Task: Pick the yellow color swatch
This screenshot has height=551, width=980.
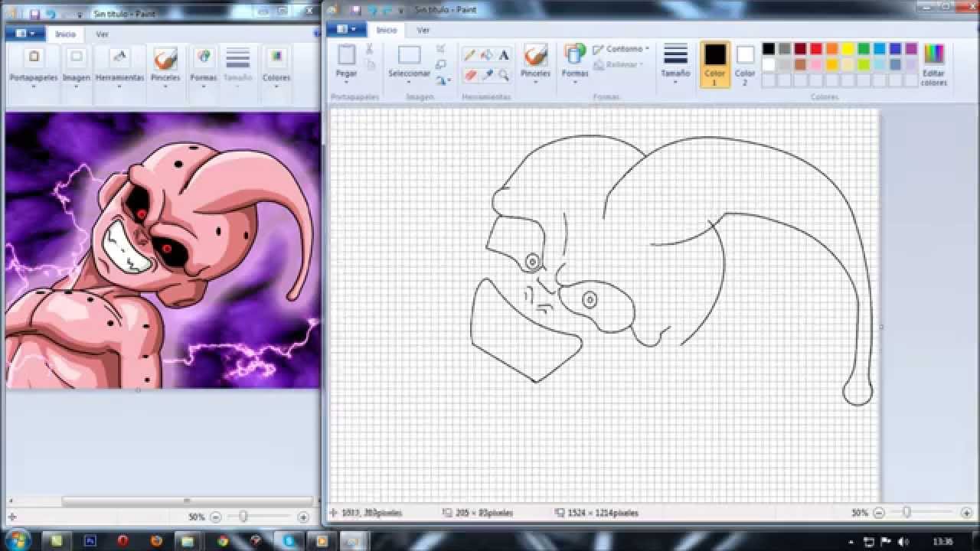Action: tap(848, 49)
